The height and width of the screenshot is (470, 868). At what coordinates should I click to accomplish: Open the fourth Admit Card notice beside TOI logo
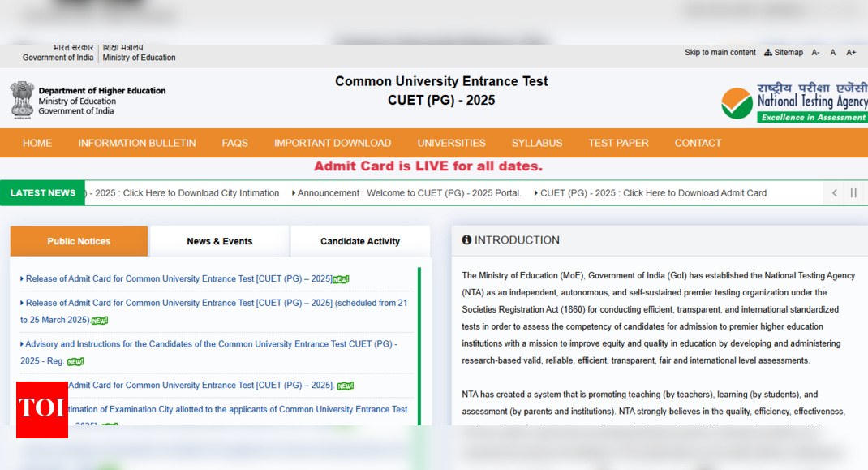click(x=201, y=386)
